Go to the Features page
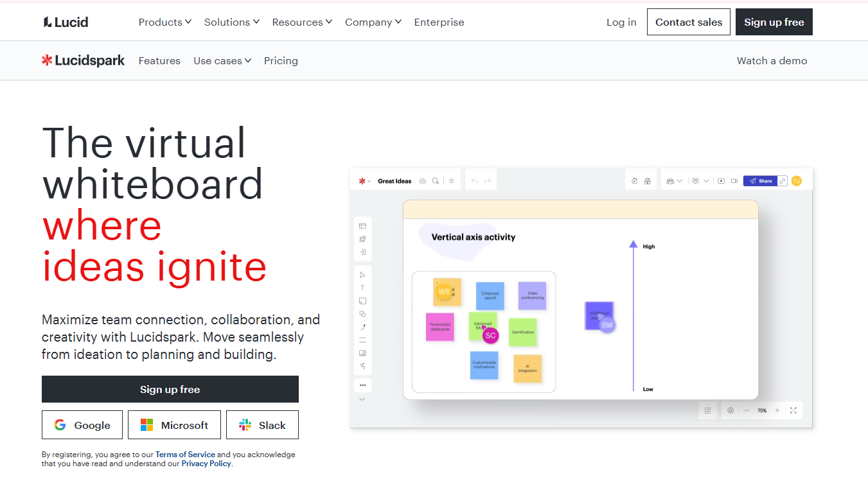Image resolution: width=868 pixels, height=497 pixels. coord(159,60)
